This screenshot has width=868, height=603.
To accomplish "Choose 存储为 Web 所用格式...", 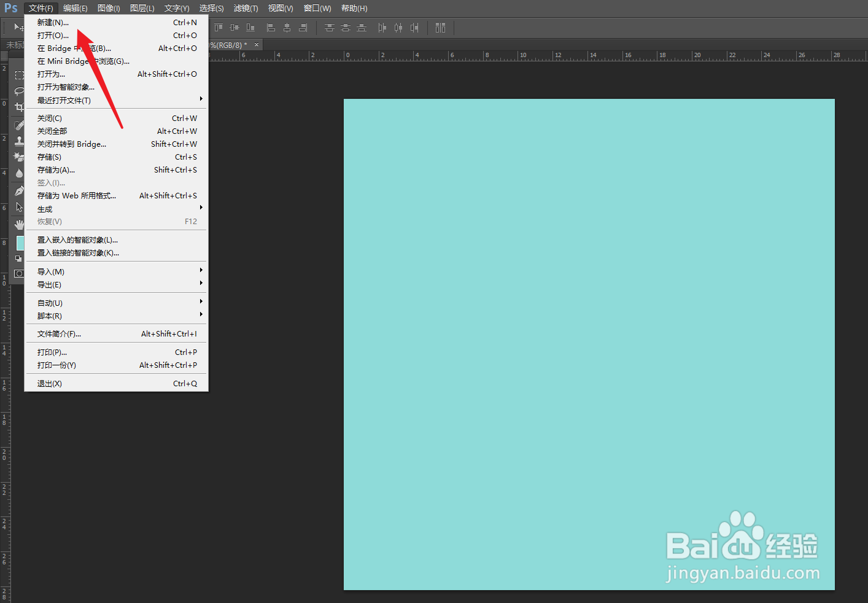I will point(117,195).
